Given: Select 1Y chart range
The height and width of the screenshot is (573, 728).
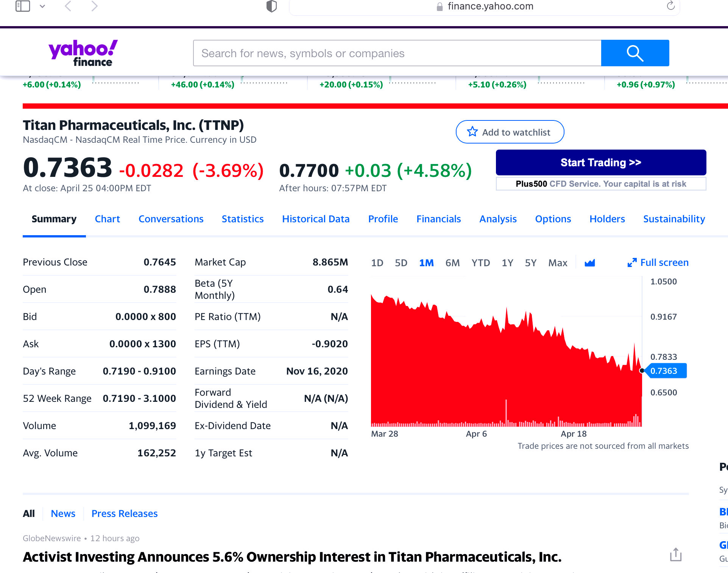Looking at the screenshot, I should pos(507,263).
